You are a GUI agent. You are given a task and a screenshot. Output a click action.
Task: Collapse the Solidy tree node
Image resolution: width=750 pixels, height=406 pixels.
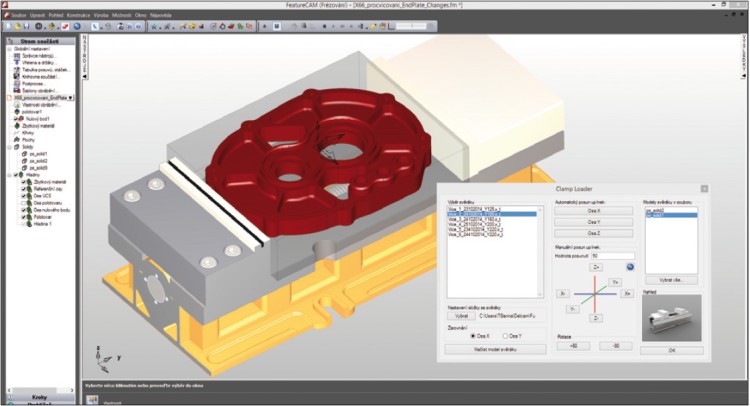tap(9, 148)
